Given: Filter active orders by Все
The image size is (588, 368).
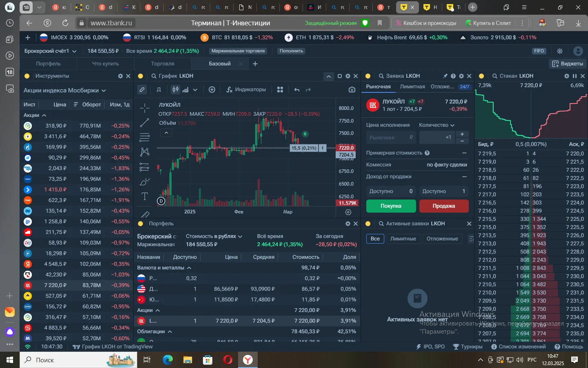Looking at the screenshot, I should tap(375, 239).
